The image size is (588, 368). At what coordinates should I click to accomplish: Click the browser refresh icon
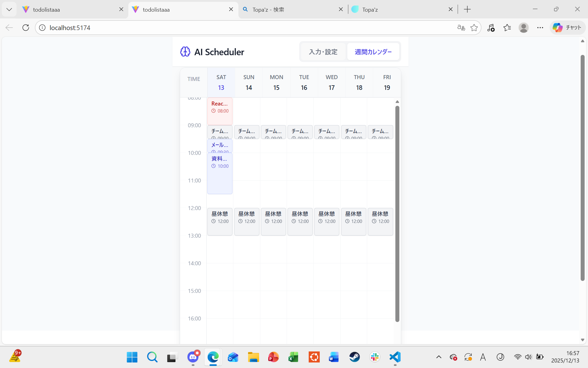point(26,28)
